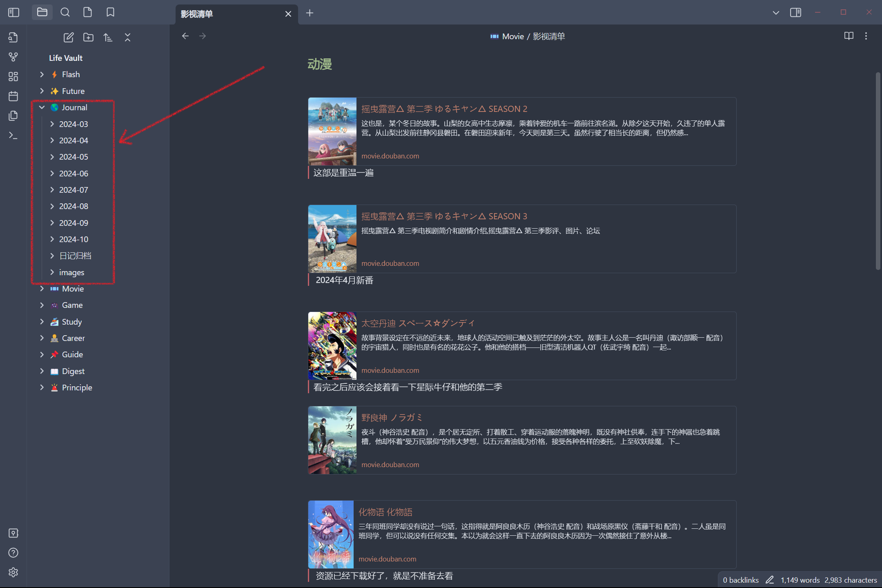Viewport: 882px width, 588px height.
Task: Navigate back arrow
Action: (185, 36)
